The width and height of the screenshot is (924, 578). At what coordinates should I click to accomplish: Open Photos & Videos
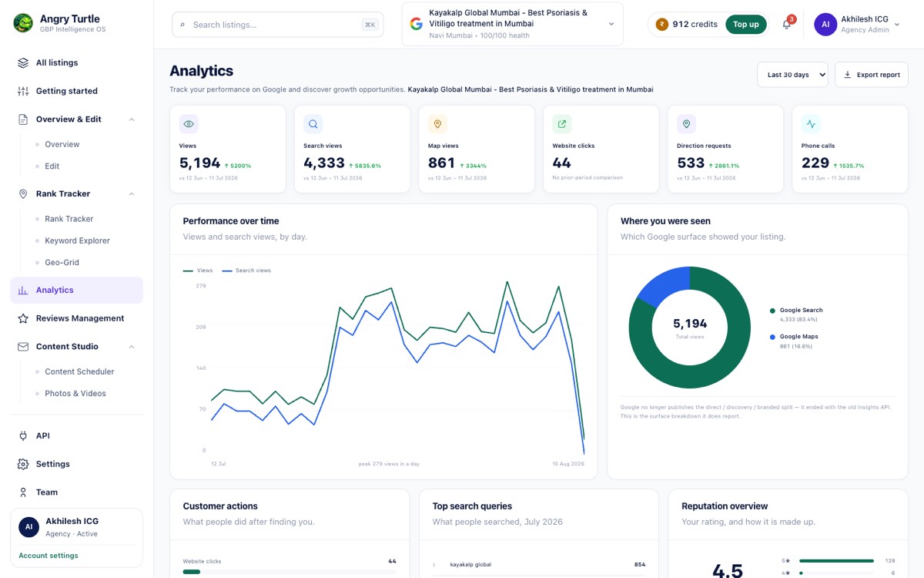(75, 394)
